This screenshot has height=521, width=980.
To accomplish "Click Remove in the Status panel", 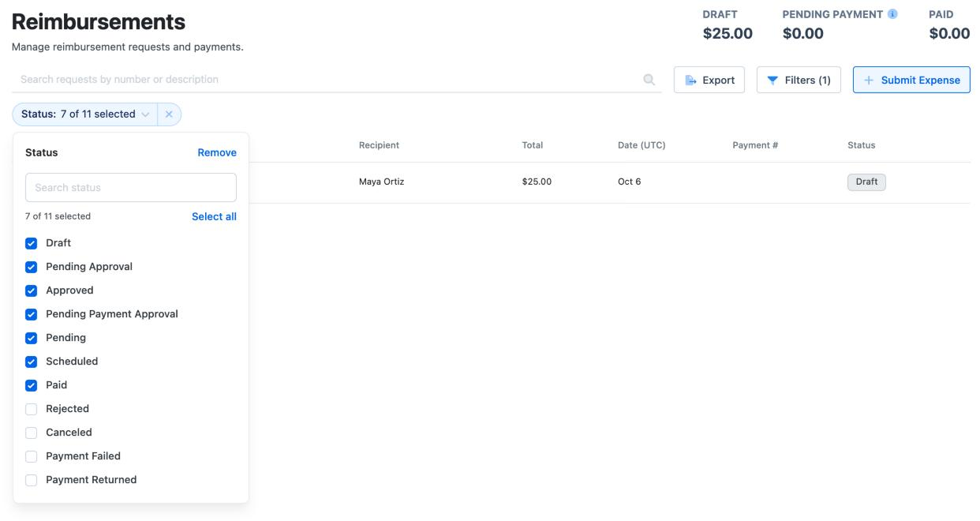I will [x=217, y=152].
